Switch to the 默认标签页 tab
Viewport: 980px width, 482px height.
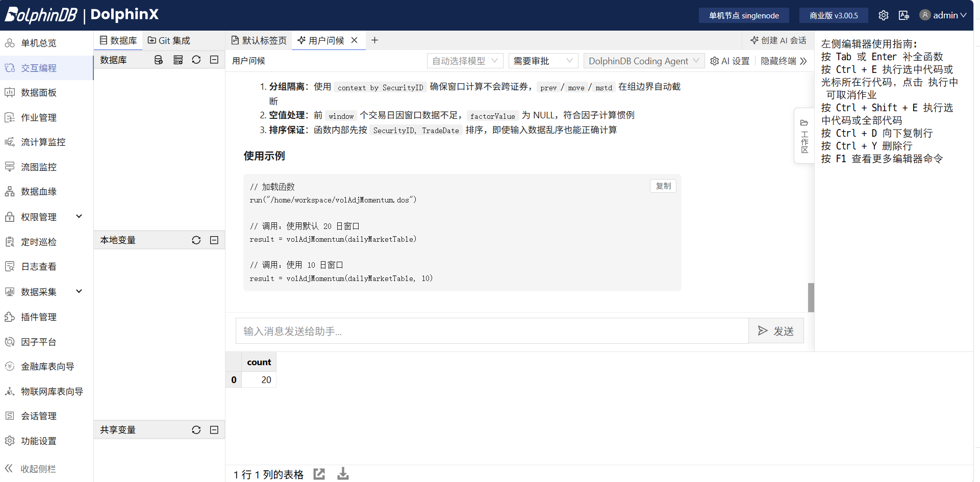(x=259, y=40)
